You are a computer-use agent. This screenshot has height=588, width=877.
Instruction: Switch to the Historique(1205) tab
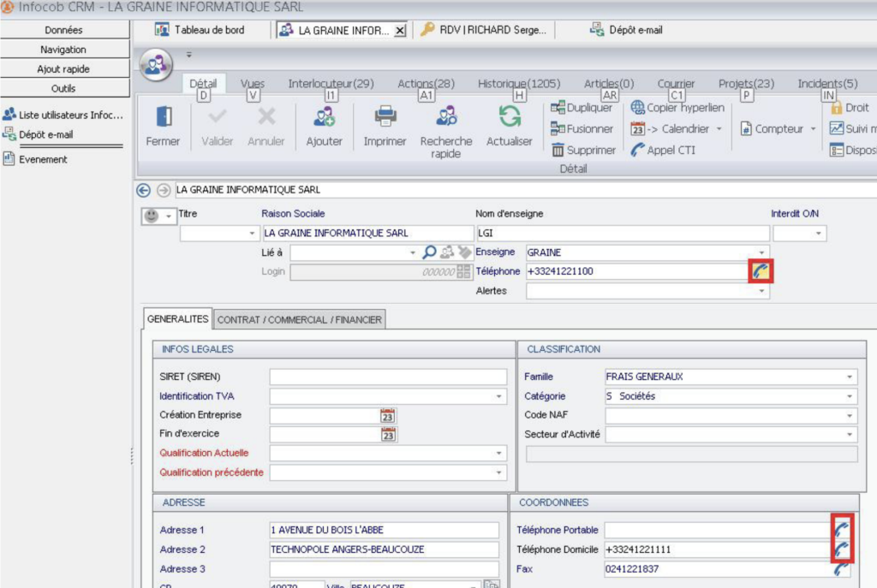point(519,84)
